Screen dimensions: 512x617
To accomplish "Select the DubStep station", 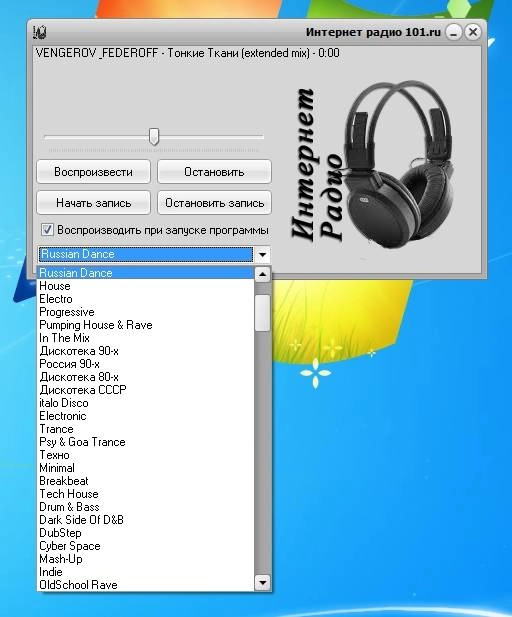I will 146,532.
